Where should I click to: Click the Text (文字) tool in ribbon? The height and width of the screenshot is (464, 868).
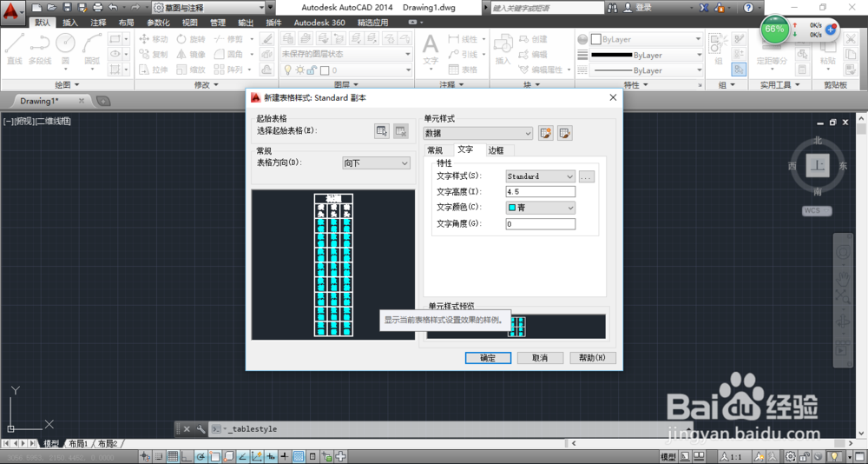tap(431, 50)
